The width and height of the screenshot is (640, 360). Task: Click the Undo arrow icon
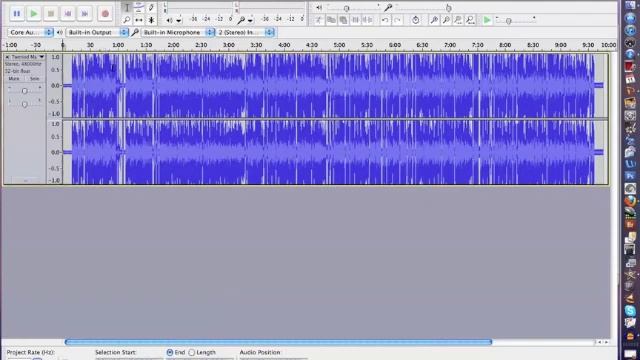point(385,20)
